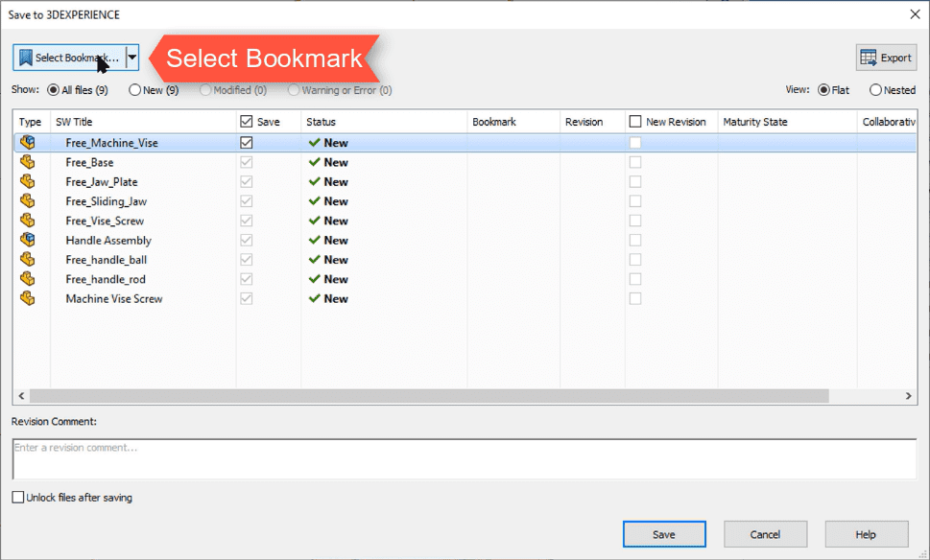The width and height of the screenshot is (930, 560).
Task: Click the Machine Vise Screw part icon
Action: [x=27, y=298]
